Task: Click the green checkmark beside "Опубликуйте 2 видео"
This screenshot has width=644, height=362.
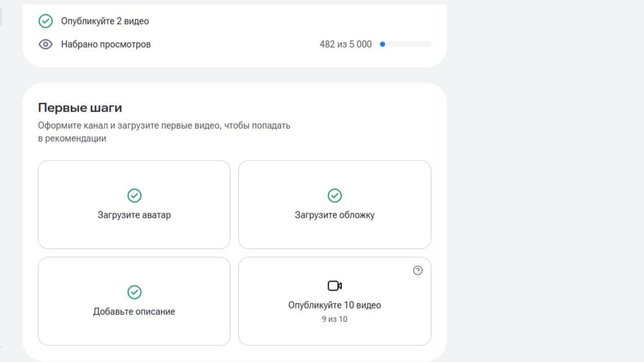Action: [45, 21]
